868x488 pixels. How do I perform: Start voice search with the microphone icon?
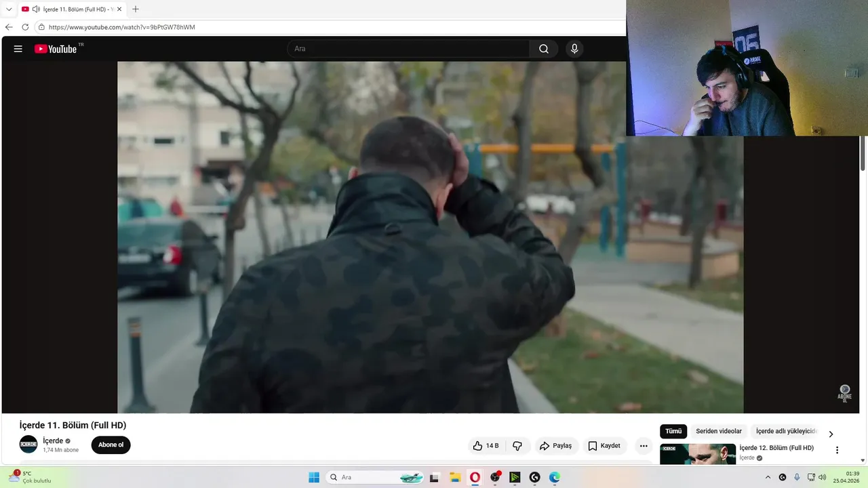point(574,49)
